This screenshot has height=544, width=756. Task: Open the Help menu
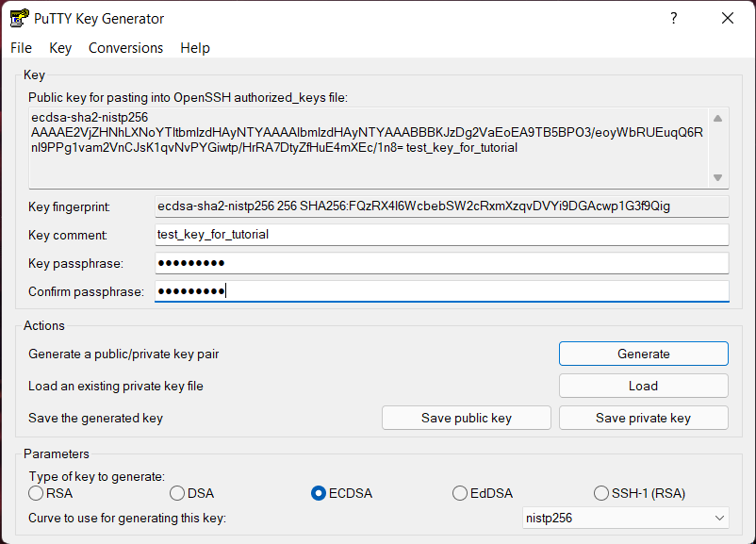click(x=195, y=48)
